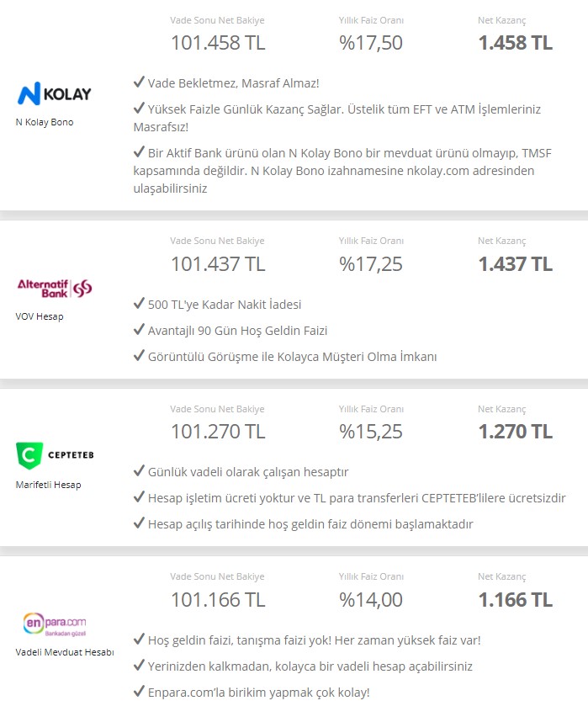Click the enpara.com logo
This screenshot has height=706, width=588.
pyautogui.click(x=55, y=624)
